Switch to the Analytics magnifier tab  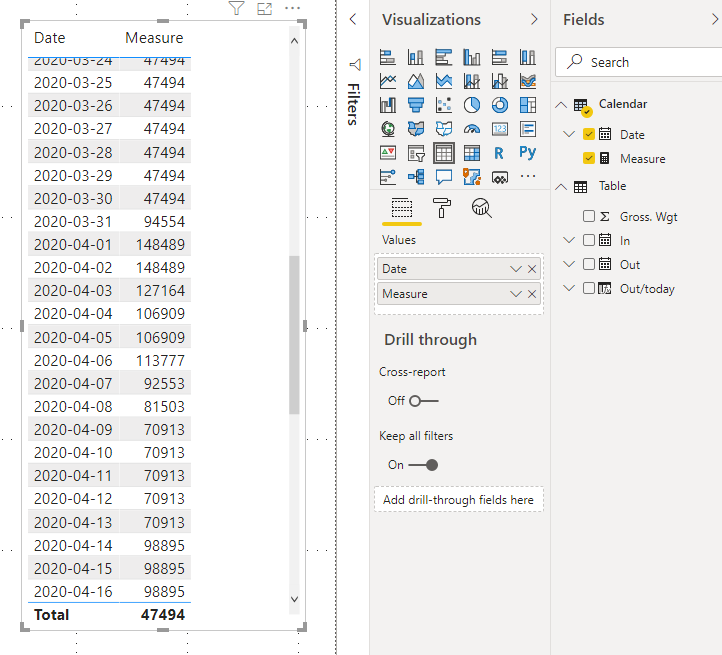coord(482,208)
